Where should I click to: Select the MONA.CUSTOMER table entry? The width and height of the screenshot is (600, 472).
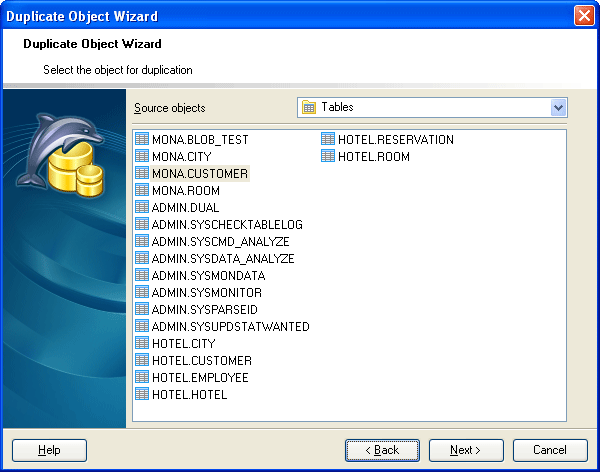[199, 174]
